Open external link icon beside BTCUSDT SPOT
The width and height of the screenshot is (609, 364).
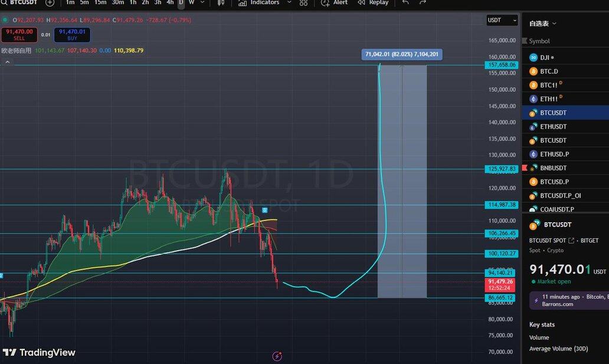click(571, 241)
